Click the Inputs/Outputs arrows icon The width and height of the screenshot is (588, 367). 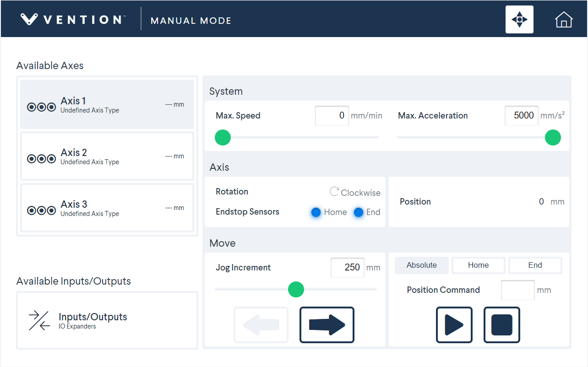point(39,320)
